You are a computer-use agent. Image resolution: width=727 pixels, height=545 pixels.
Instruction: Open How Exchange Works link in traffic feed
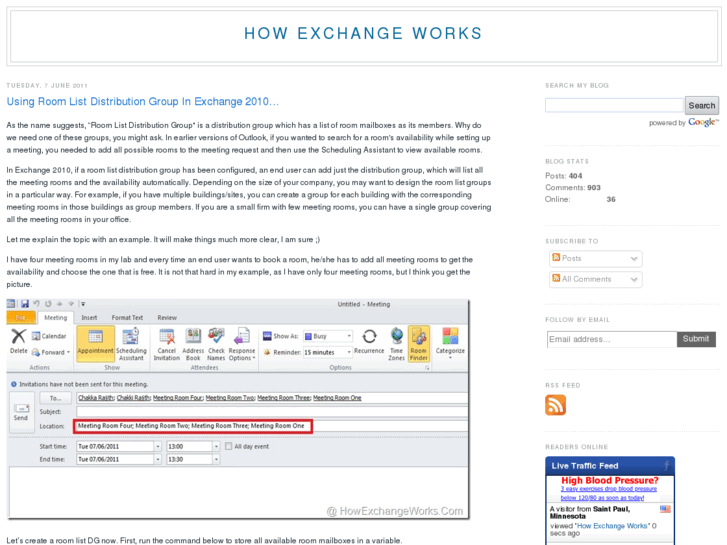point(611,526)
